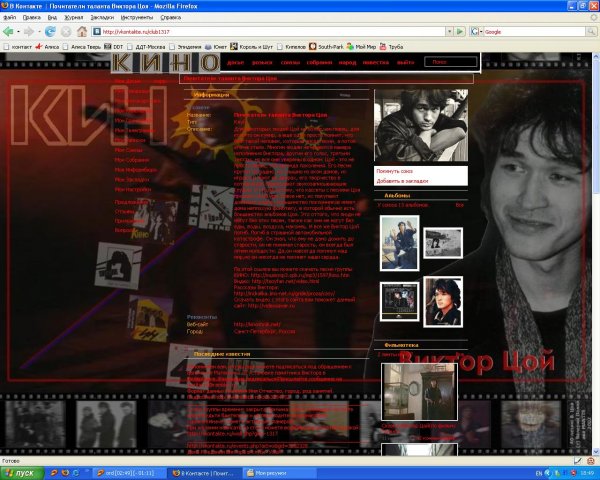Click the Stop loading button
The image size is (600, 480).
tap(66, 32)
